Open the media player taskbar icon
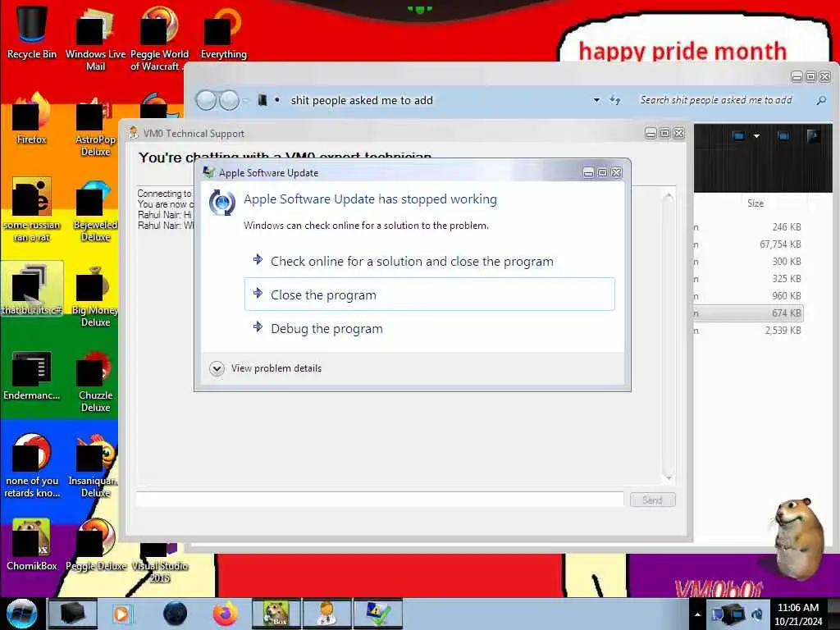This screenshot has width=840, height=630. (121, 614)
